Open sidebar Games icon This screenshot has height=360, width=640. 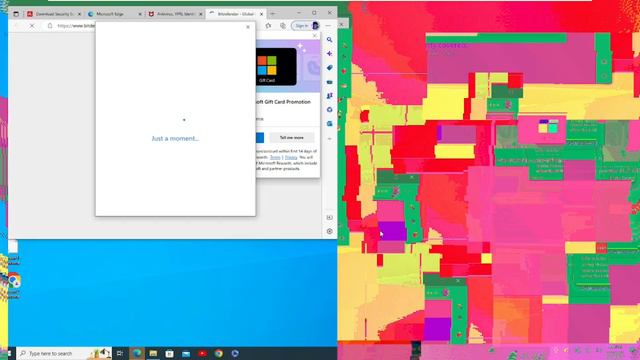329,96
